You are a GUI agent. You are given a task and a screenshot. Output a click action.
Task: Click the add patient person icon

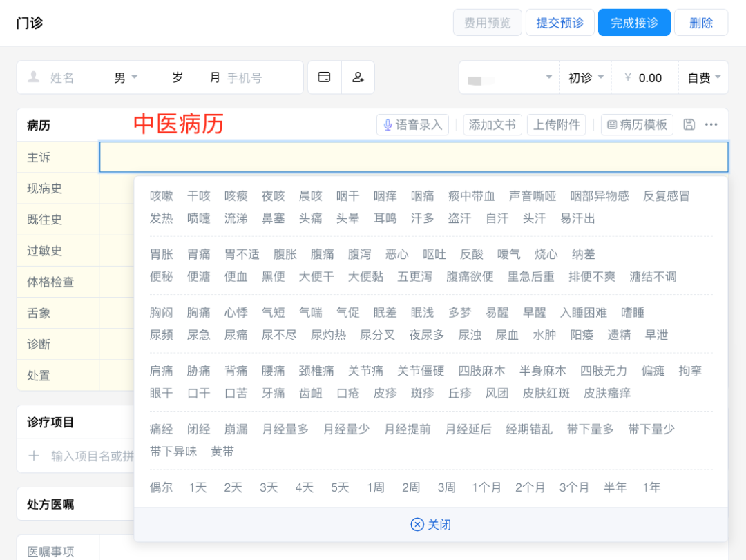pyautogui.click(x=358, y=77)
